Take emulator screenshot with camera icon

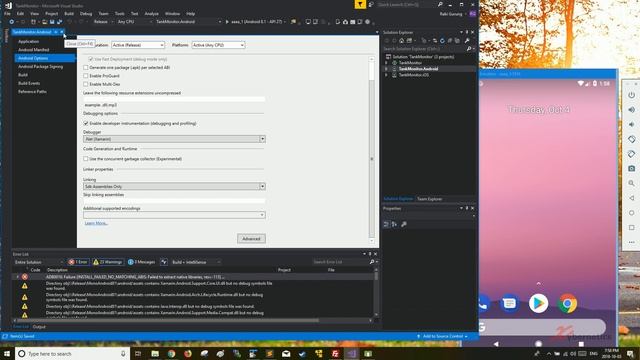tap(631, 169)
